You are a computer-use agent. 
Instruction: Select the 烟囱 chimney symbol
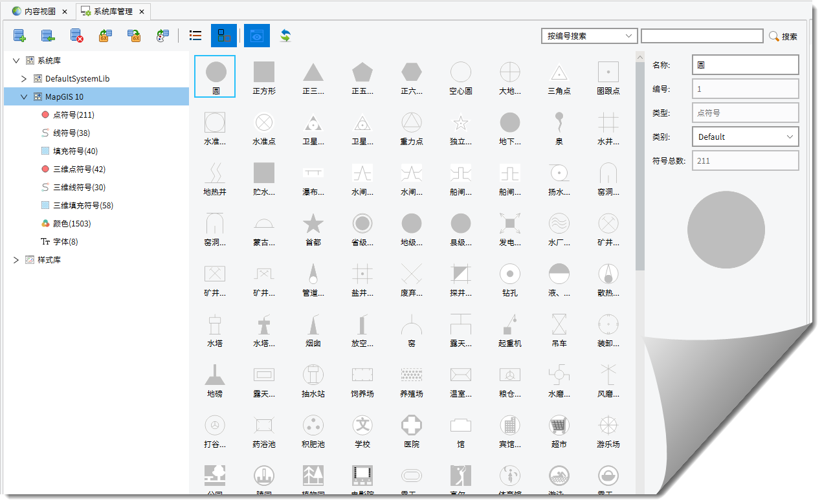[x=313, y=329]
